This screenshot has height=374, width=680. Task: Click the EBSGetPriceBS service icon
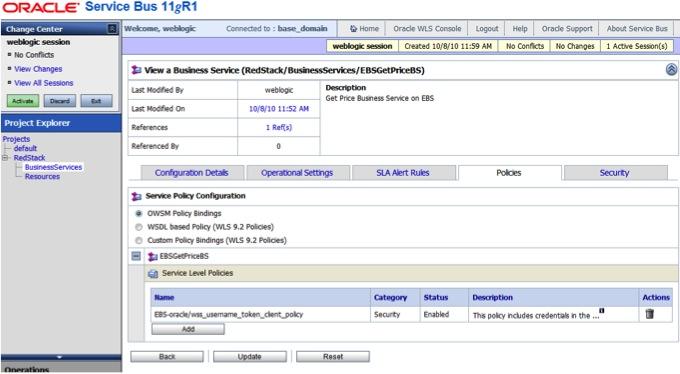pos(152,256)
